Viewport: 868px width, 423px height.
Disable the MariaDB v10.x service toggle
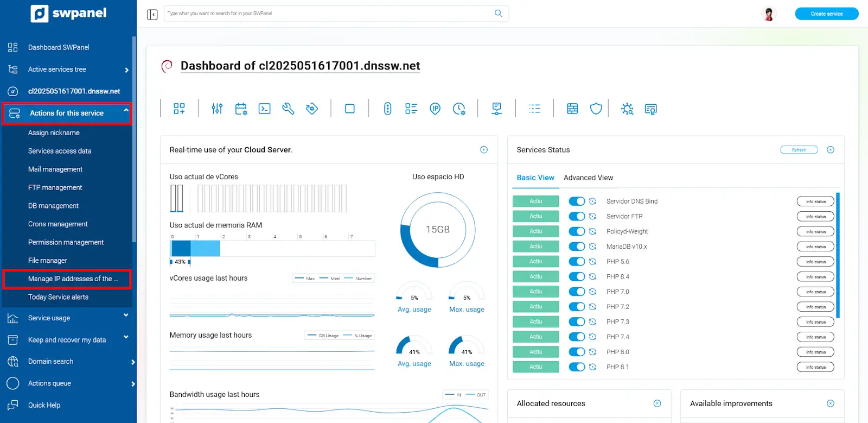[576, 247]
